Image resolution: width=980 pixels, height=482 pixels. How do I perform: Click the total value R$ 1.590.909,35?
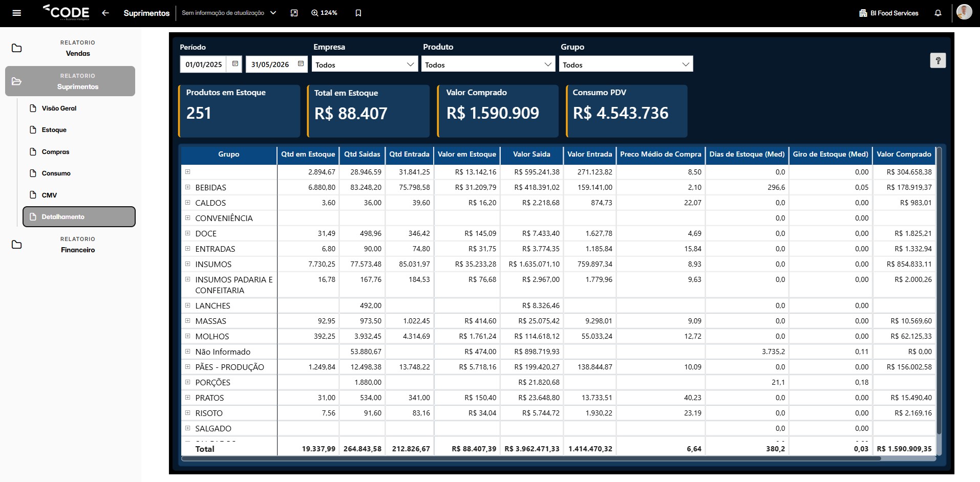904,449
